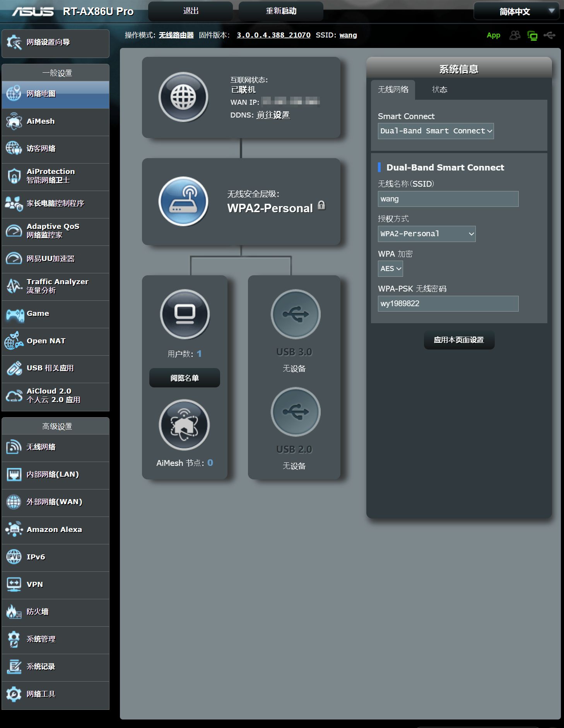Launch the Quick Internet Setup wizard (网络设置向导)
Image resolution: width=564 pixels, height=728 pixels.
point(55,43)
